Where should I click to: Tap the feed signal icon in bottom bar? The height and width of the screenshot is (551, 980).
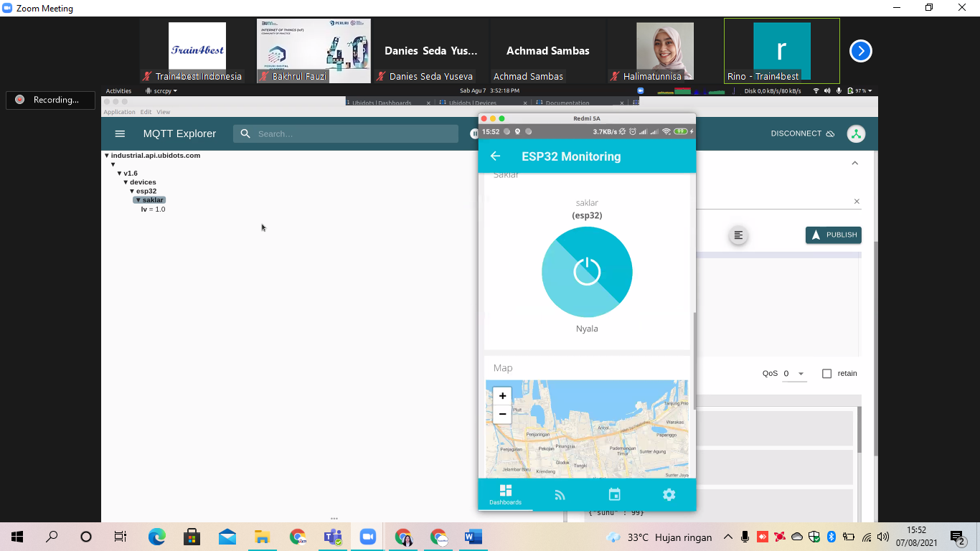tap(560, 494)
